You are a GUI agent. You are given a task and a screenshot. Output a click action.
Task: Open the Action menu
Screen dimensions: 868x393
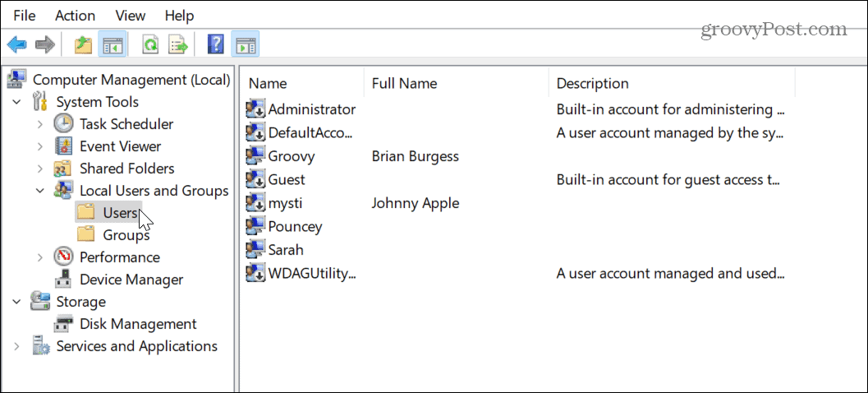pyautogui.click(x=75, y=16)
